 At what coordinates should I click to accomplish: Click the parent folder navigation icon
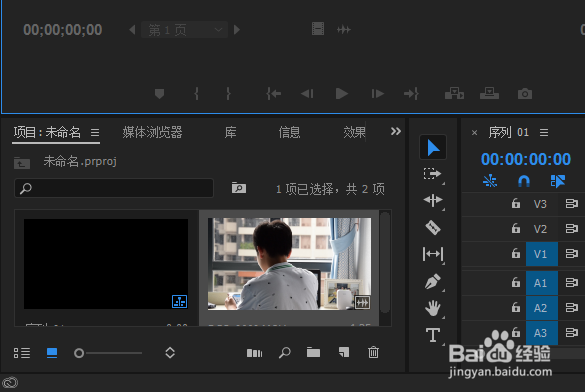22,163
